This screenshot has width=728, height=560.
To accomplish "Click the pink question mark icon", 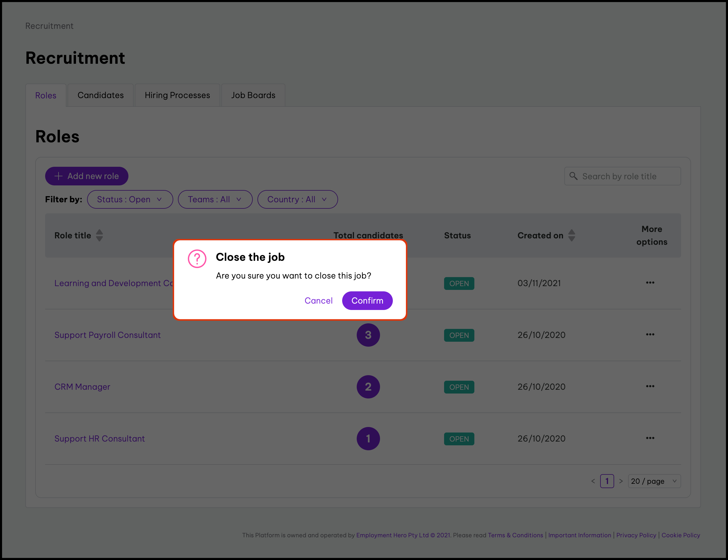I will pos(197,259).
